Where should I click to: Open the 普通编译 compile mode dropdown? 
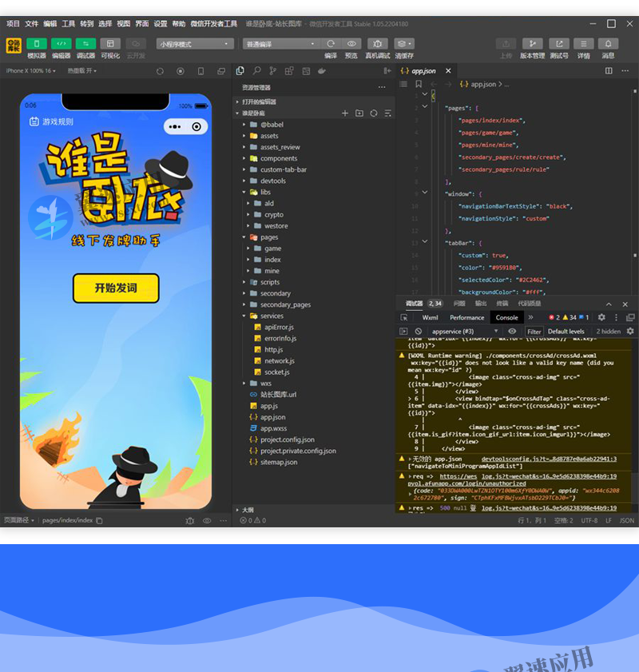point(280,44)
